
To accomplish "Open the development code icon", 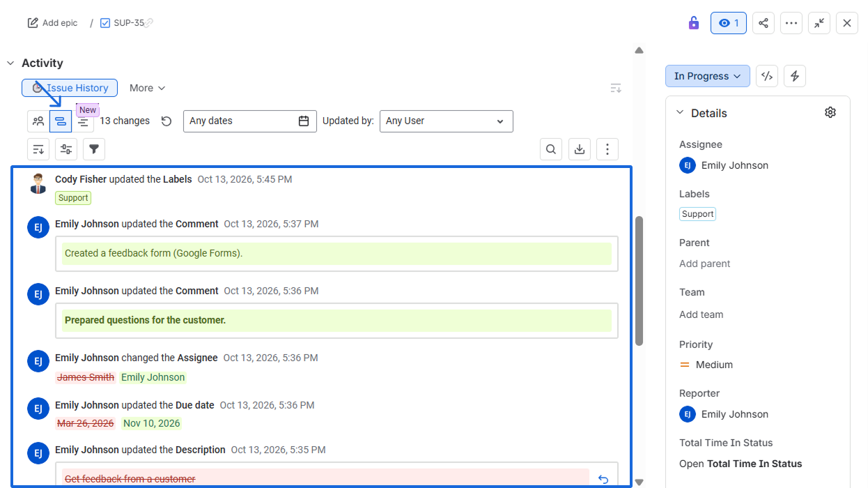I will point(767,76).
